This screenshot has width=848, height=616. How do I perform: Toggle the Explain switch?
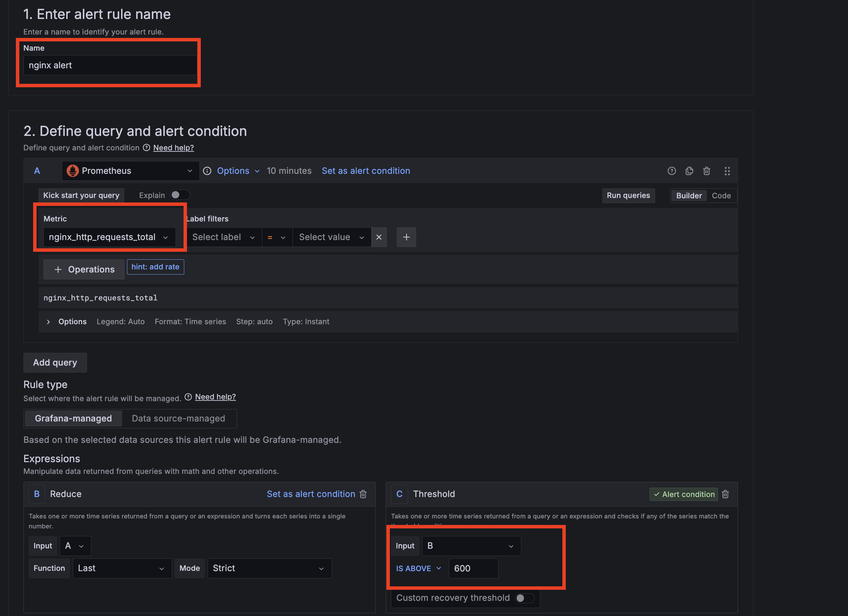pyautogui.click(x=180, y=195)
